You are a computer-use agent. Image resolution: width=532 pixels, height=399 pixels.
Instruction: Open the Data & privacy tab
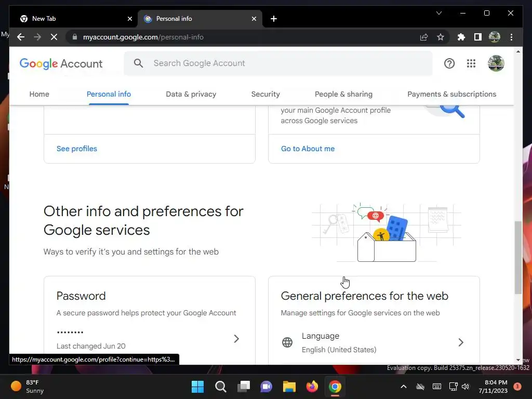[191, 94]
